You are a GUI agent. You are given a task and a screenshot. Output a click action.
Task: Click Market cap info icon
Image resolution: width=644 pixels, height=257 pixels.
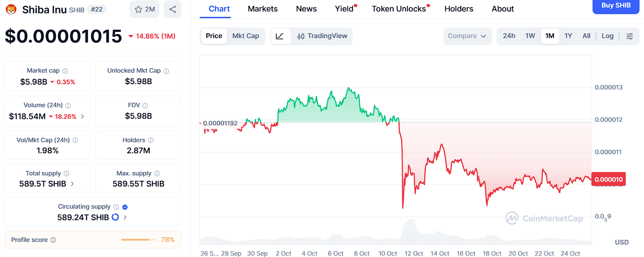coord(65,71)
